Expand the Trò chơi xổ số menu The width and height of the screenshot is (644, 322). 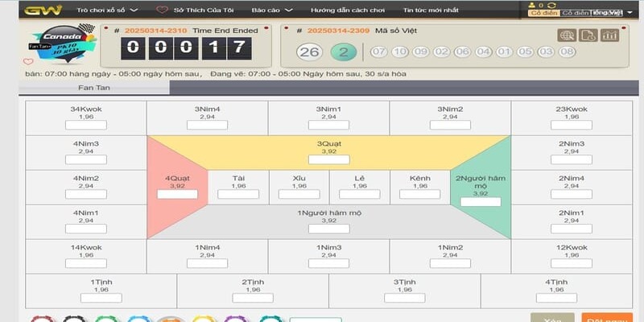107,10
